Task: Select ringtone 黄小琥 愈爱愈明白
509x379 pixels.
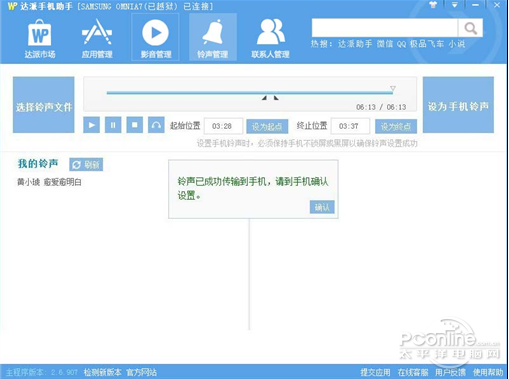Action: pyautogui.click(x=49, y=182)
